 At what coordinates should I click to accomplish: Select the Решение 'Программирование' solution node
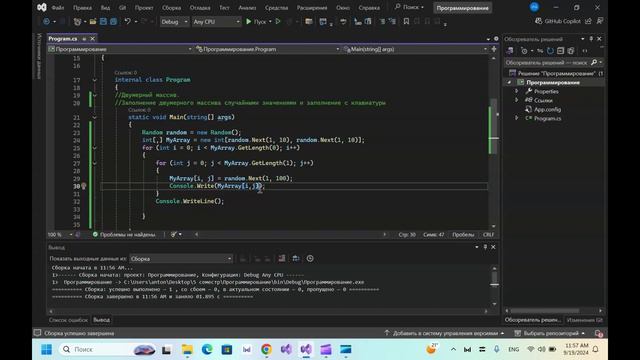pos(556,73)
